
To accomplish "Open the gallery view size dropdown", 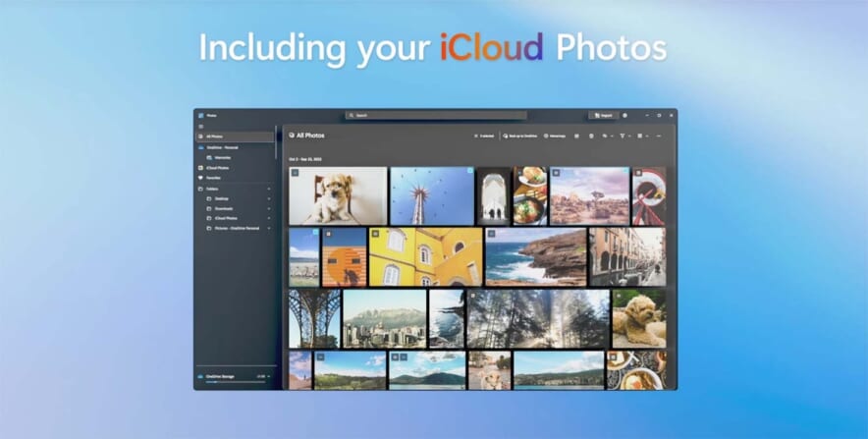I will [x=642, y=136].
